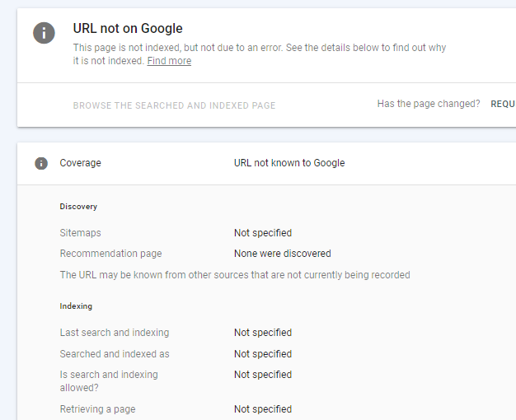Select the URL not on Google heading
Screen dimensions: 516x420
coord(128,28)
